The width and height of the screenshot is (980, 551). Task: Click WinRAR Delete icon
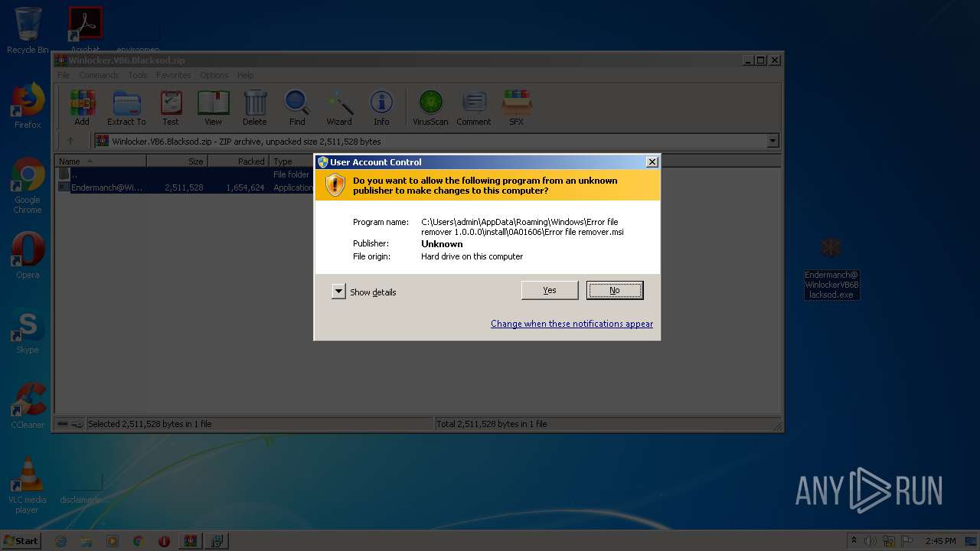tap(255, 108)
